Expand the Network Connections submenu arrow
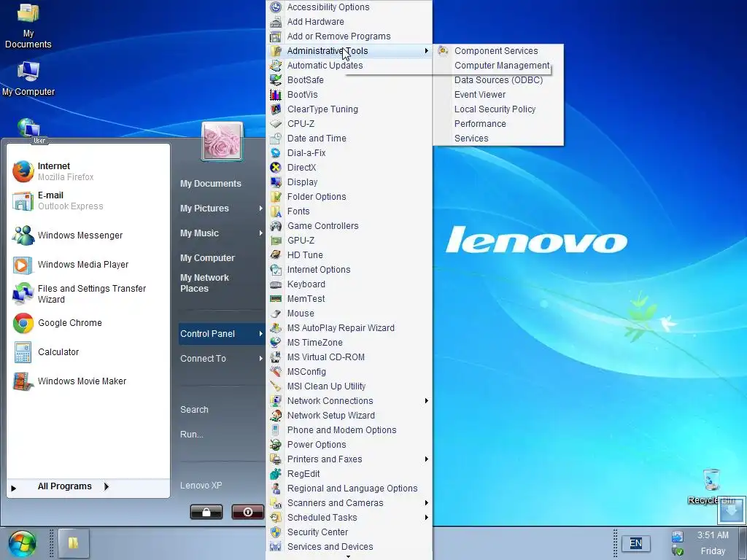The height and width of the screenshot is (560, 747). [426, 401]
